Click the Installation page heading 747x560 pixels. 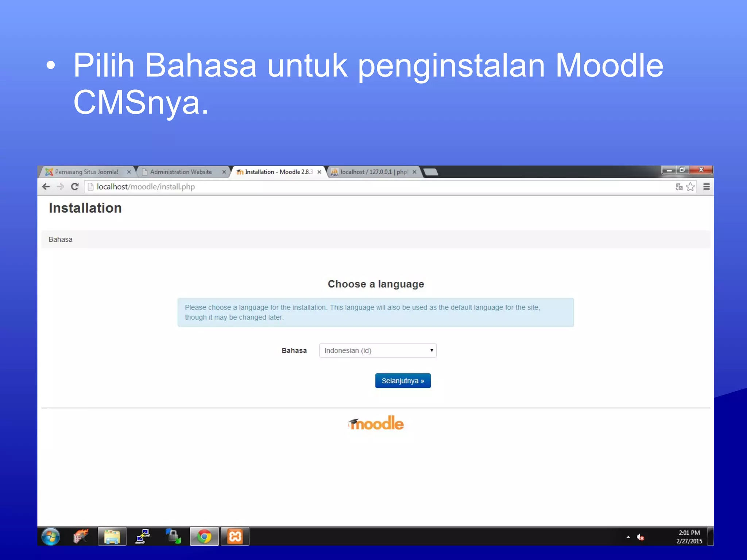[x=85, y=208]
